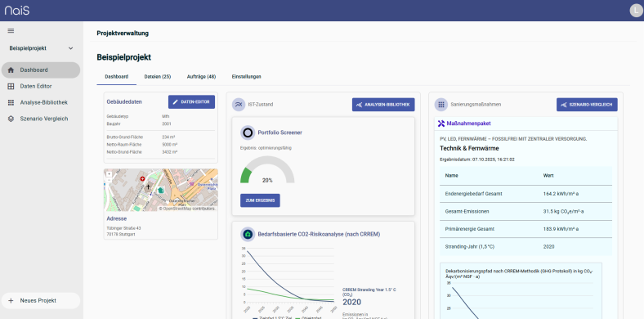
Task: Click the Maßnahmenpaket tools icon
Action: 441,124
